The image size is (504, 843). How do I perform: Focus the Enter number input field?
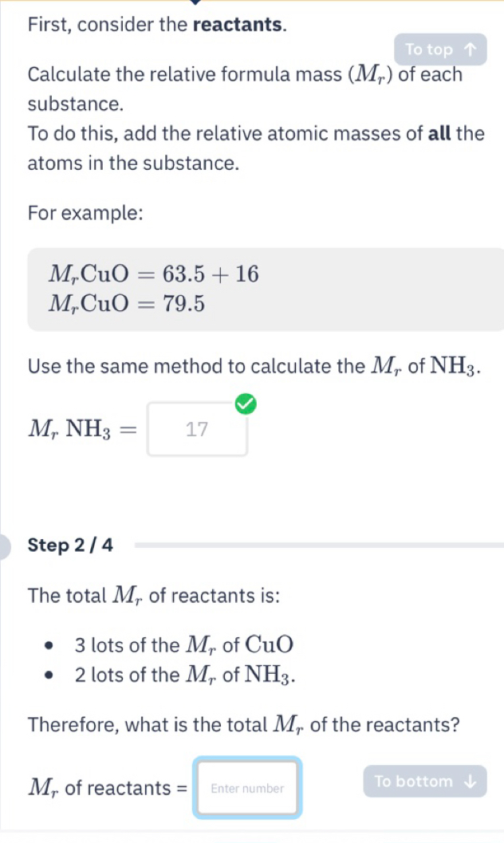247,788
